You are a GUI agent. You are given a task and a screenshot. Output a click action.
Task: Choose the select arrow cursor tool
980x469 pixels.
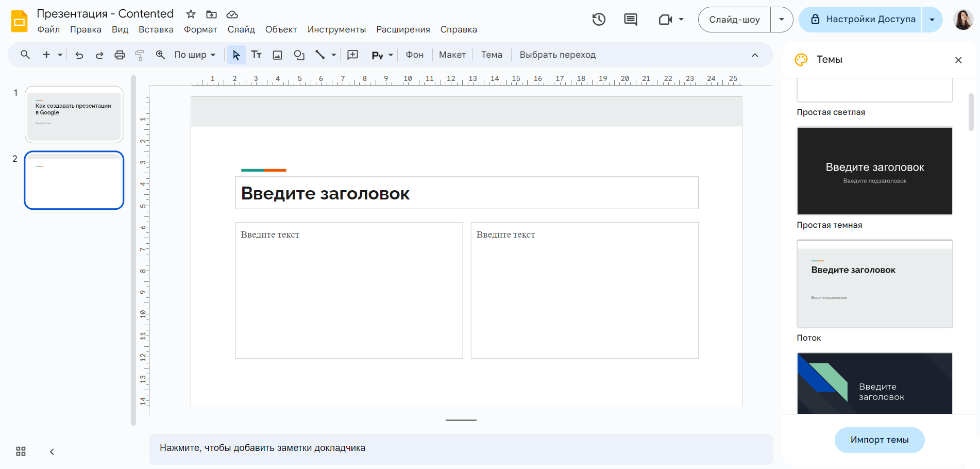(x=236, y=55)
